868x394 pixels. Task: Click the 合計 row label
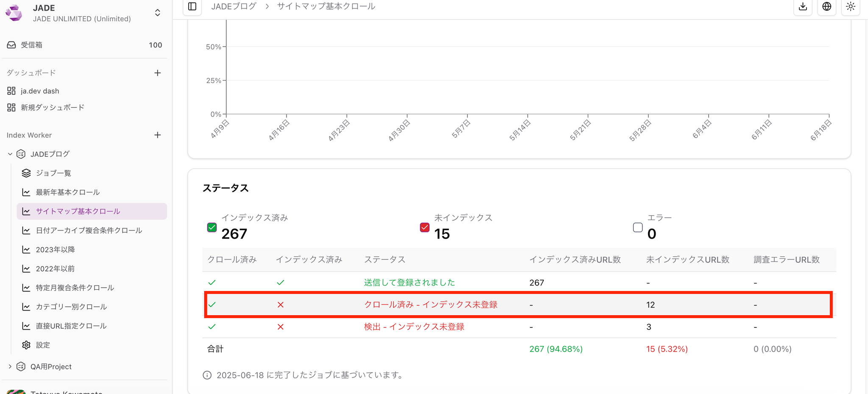coord(215,349)
